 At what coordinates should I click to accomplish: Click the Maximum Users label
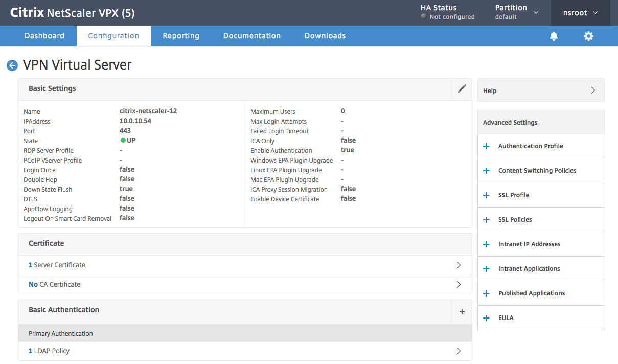tap(273, 112)
